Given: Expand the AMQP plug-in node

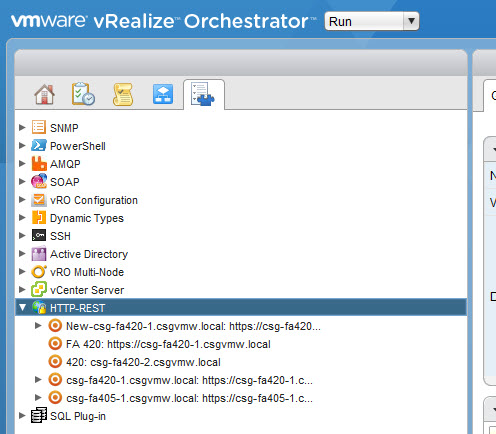Looking at the screenshot, I should (x=22, y=163).
